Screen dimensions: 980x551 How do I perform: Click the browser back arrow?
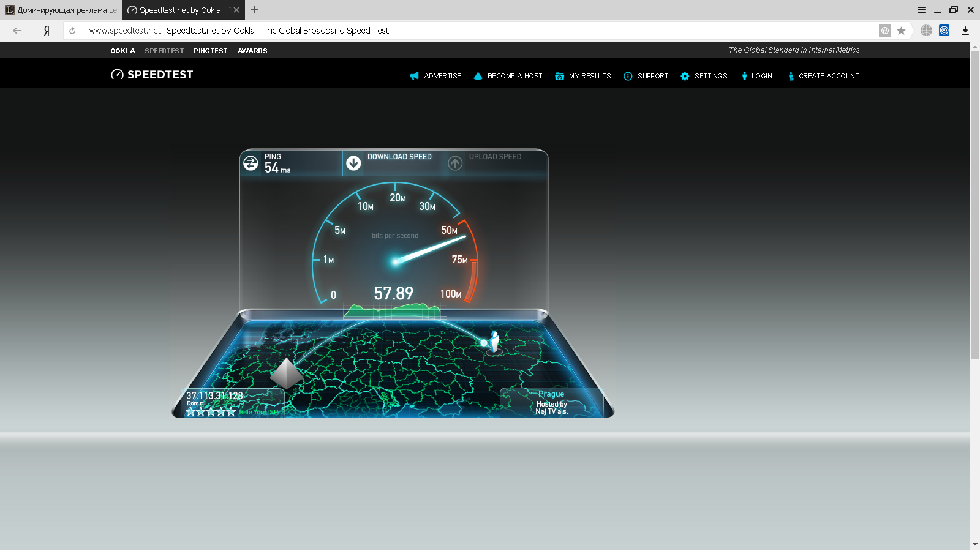click(x=17, y=31)
